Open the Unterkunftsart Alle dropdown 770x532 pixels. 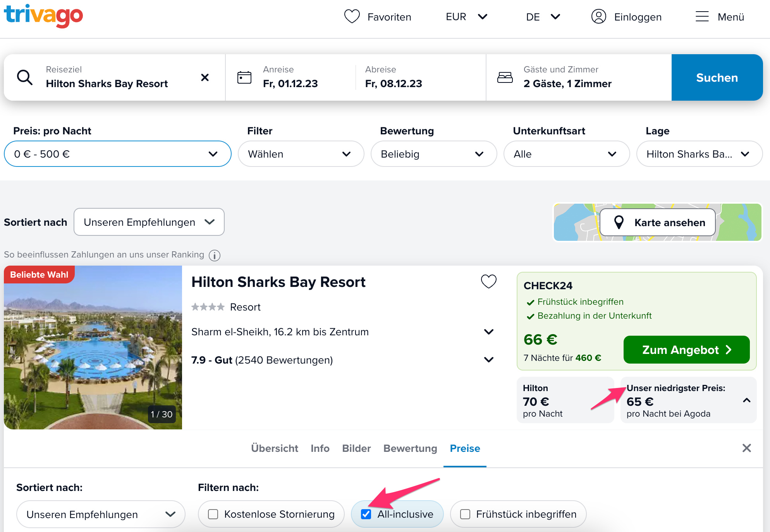(x=567, y=154)
